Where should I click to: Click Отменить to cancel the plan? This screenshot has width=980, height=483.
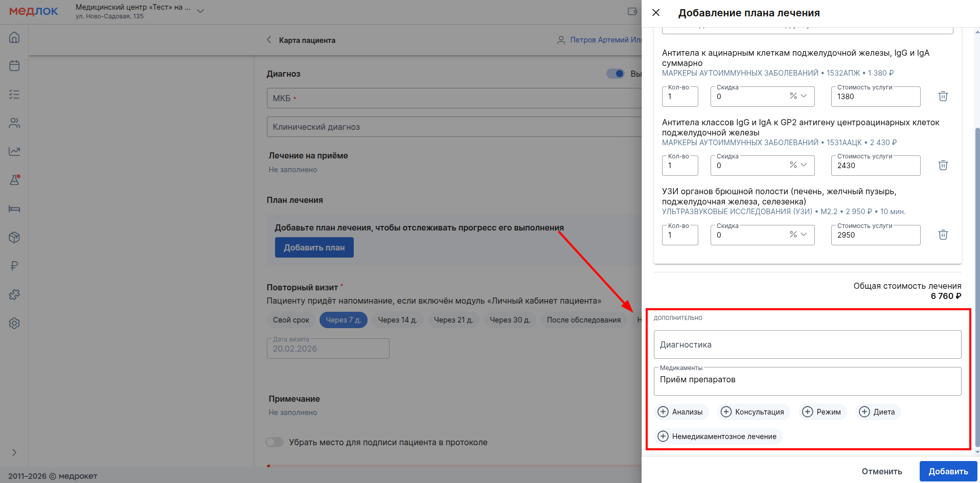[x=881, y=471]
